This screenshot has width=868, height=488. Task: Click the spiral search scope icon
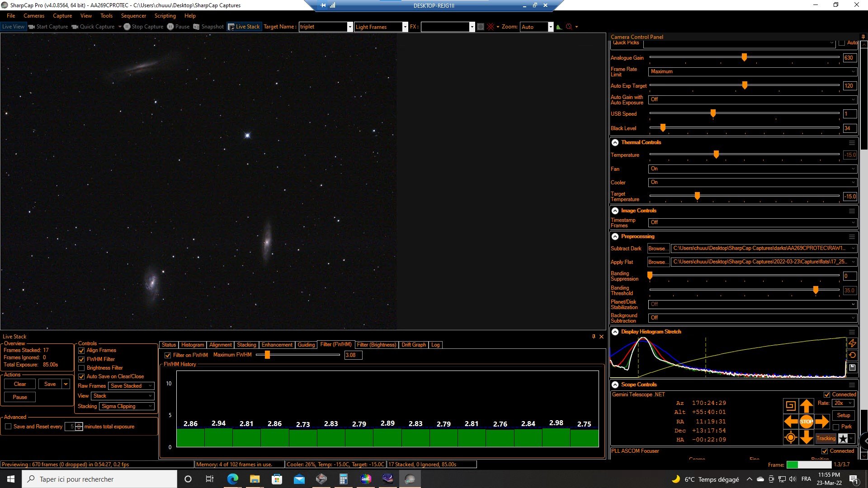point(791,406)
